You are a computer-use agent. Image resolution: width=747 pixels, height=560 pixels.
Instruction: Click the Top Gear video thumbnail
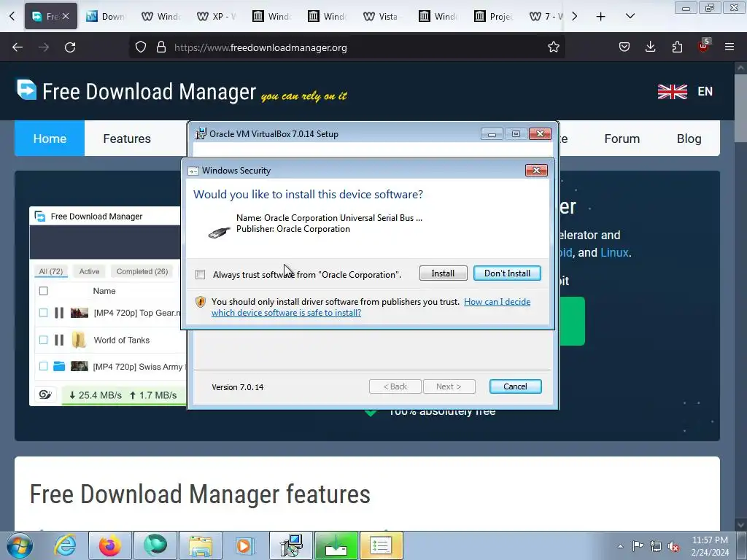[x=80, y=313]
